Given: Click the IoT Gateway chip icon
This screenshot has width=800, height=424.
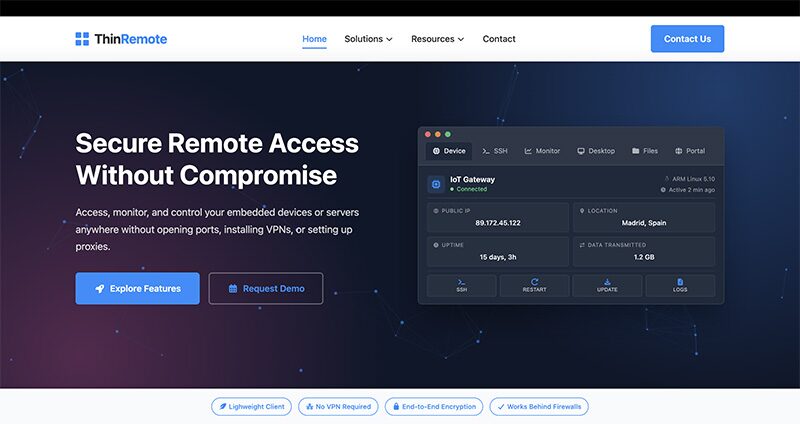Looking at the screenshot, I should 436,184.
